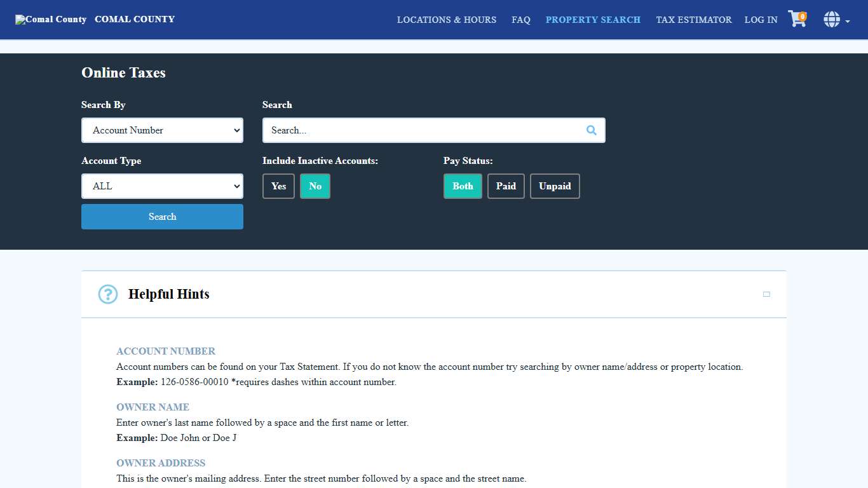Set Include Inactive Accounts to Yes

click(x=278, y=186)
